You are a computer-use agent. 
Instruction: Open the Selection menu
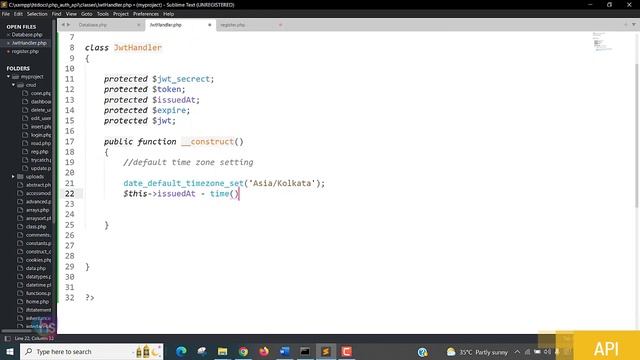(x=37, y=14)
